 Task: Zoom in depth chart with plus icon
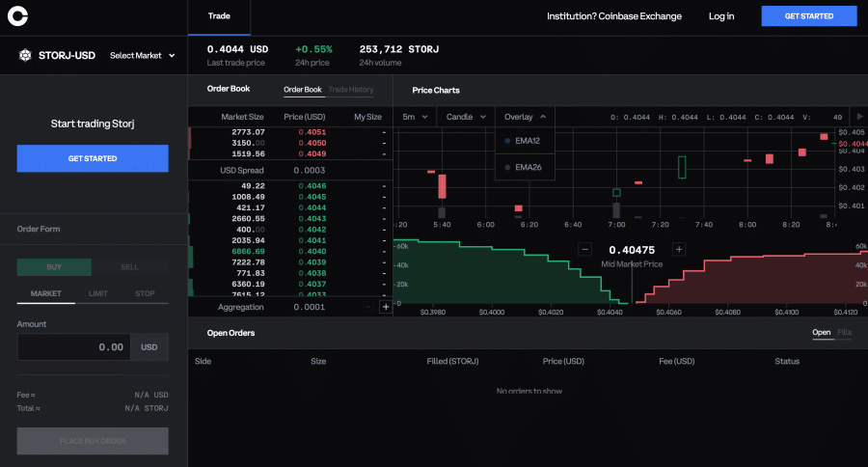pyautogui.click(x=679, y=249)
